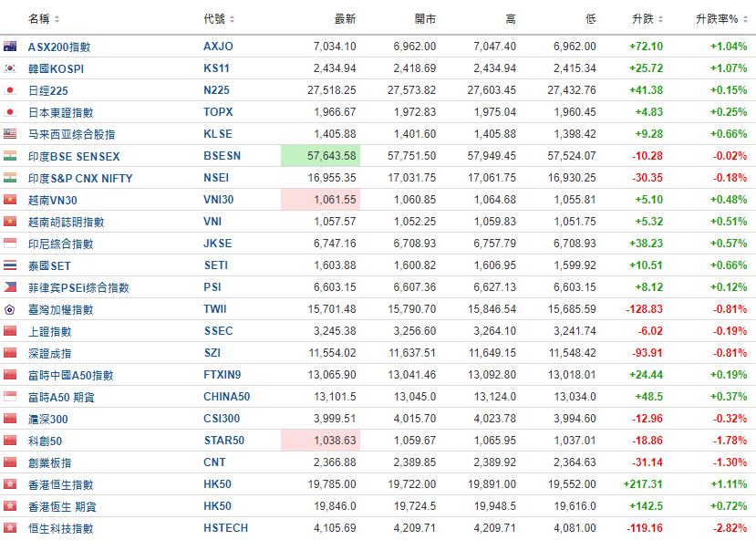
Task: Click the N225 ticker code
Action: tap(216, 90)
